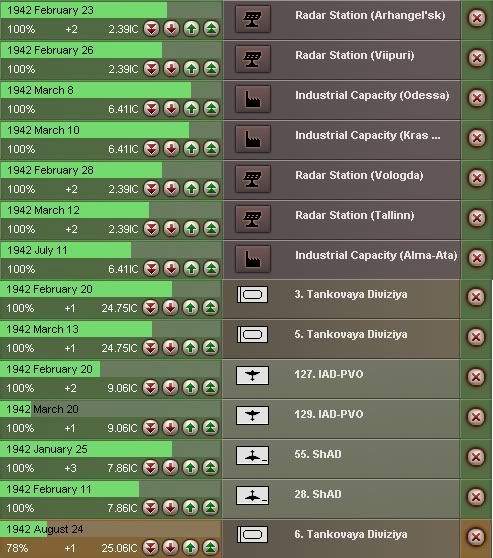Viewport: 493px width, 558px height.
Task: Click tank unit icon for 6. Tankovaya Diviziya
Action: [252, 535]
